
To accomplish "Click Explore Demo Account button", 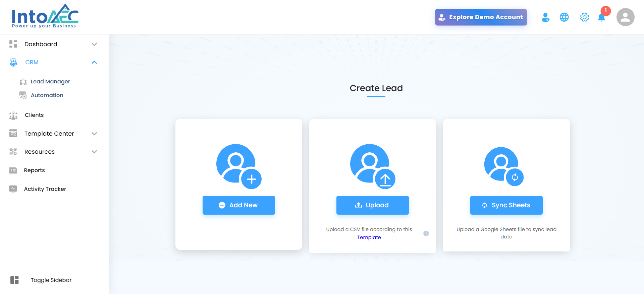I will tap(481, 17).
